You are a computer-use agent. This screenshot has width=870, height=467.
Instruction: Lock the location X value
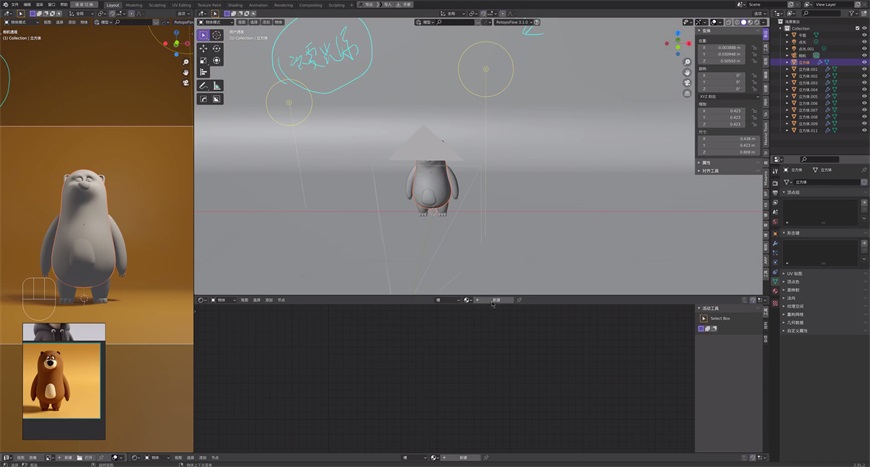point(754,48)
